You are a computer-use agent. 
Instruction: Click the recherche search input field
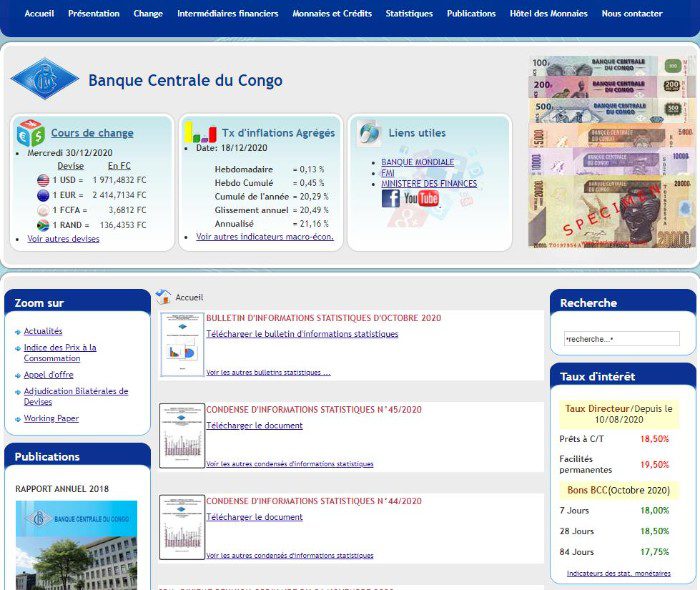[x=622, y=339]
